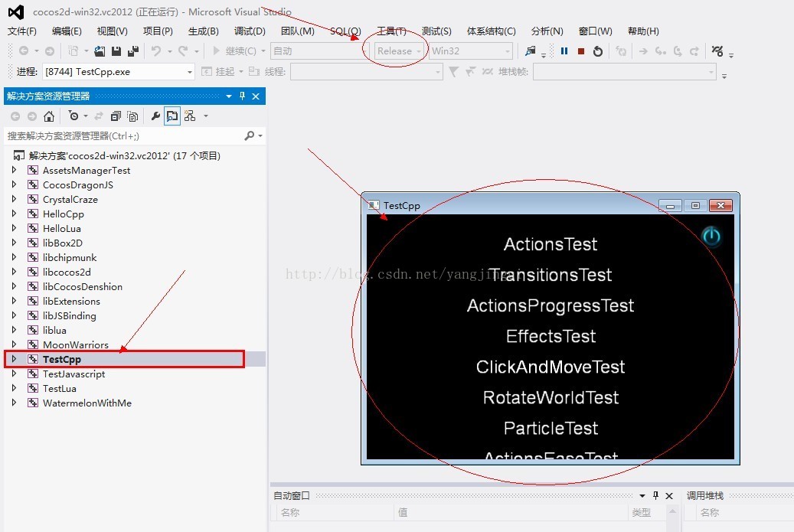Open the Release configuration dropdown
Screen dimensions: 794x532
[399, 51]
